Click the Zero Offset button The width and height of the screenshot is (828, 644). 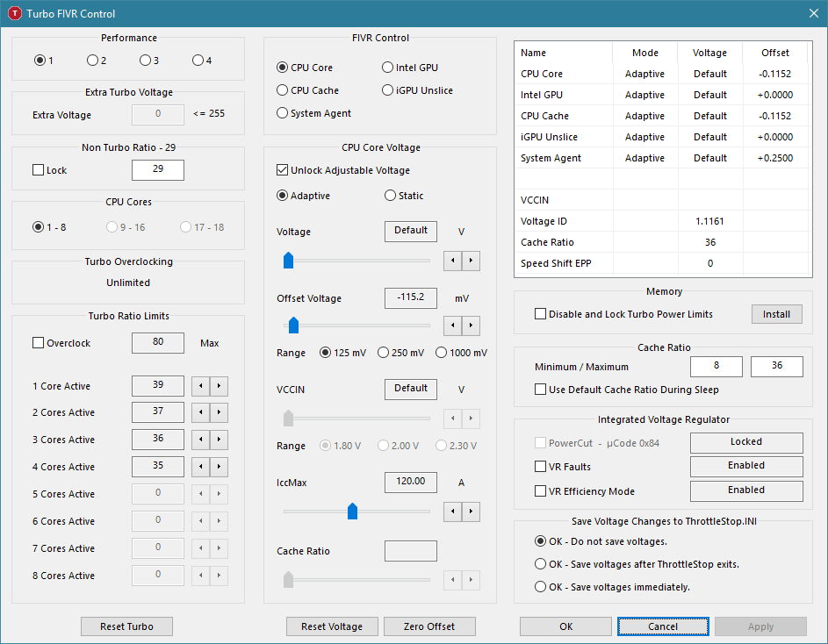tap(429, 626)
